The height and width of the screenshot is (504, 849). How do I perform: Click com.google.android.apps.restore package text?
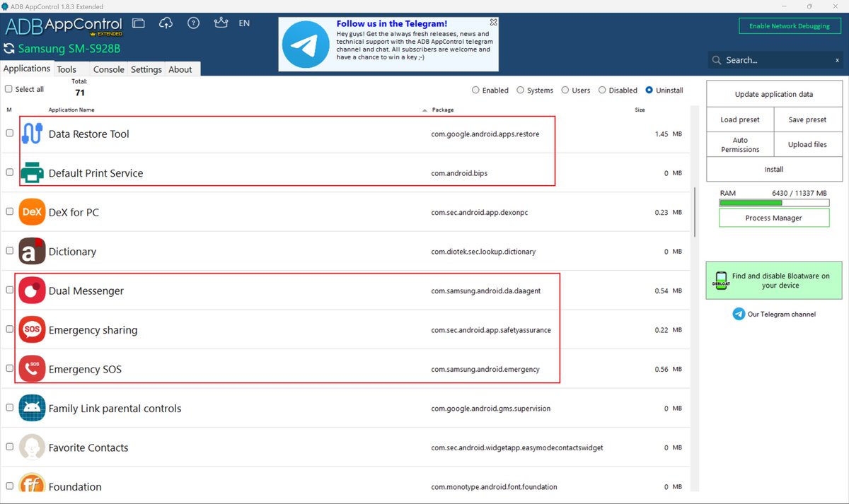(x=485, y=134)
